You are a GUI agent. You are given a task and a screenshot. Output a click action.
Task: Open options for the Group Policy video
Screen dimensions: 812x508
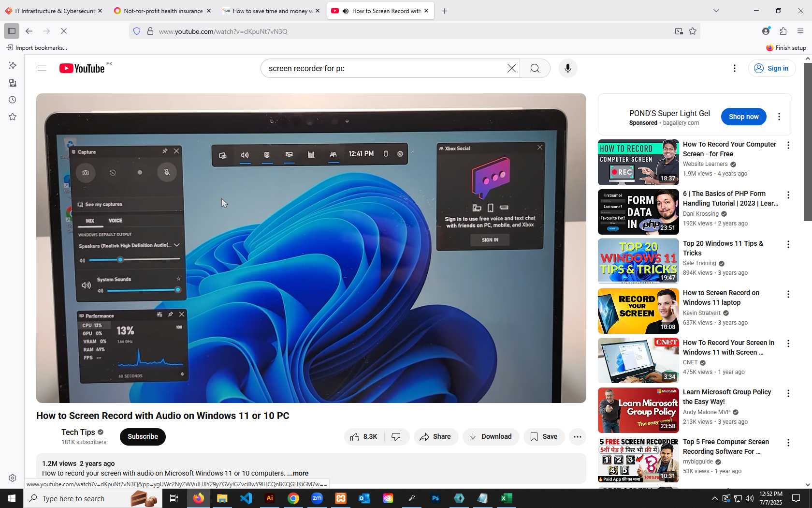[788, 393]
